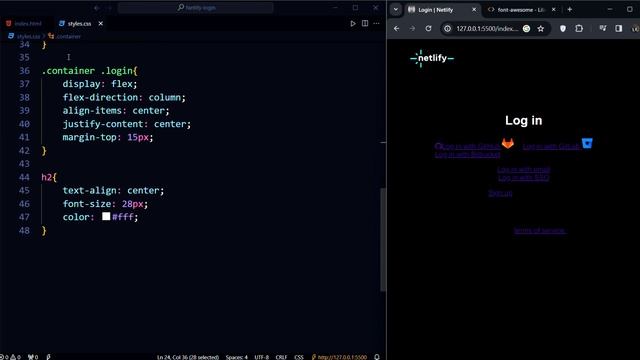Go back in the browser
This screenshot has width=640, height=360.
[x=397, y=29]
